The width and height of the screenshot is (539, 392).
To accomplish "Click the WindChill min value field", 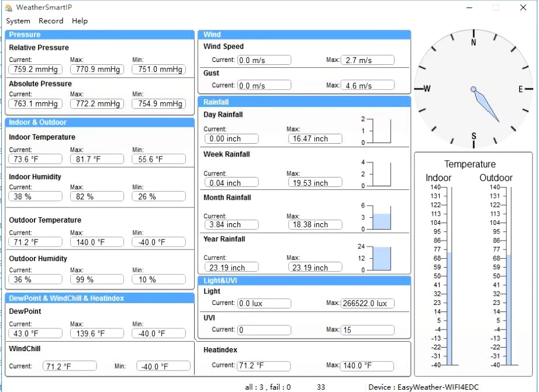I will coord(163,366).
